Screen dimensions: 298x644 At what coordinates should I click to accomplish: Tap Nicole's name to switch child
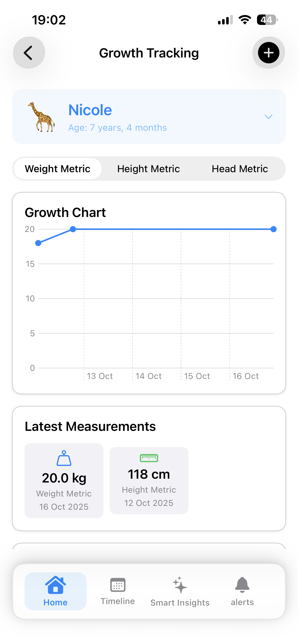pos(90,110)
